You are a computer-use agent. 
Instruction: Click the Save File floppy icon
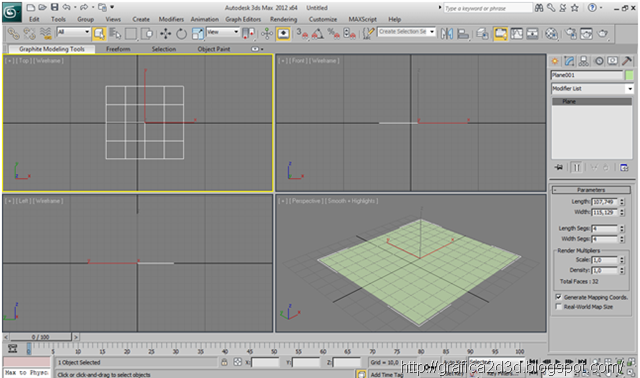click(x=54, y=7)
